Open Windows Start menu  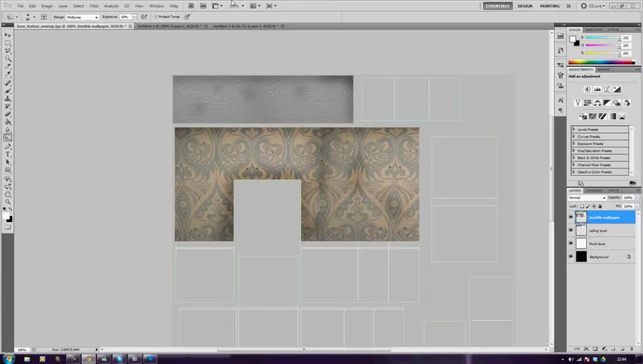point(8,359)
